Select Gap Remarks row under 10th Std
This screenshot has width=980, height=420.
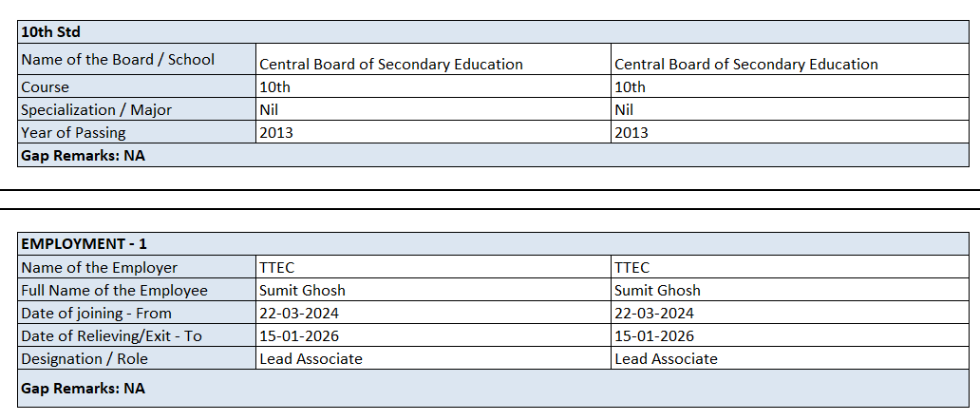point(83,155)
